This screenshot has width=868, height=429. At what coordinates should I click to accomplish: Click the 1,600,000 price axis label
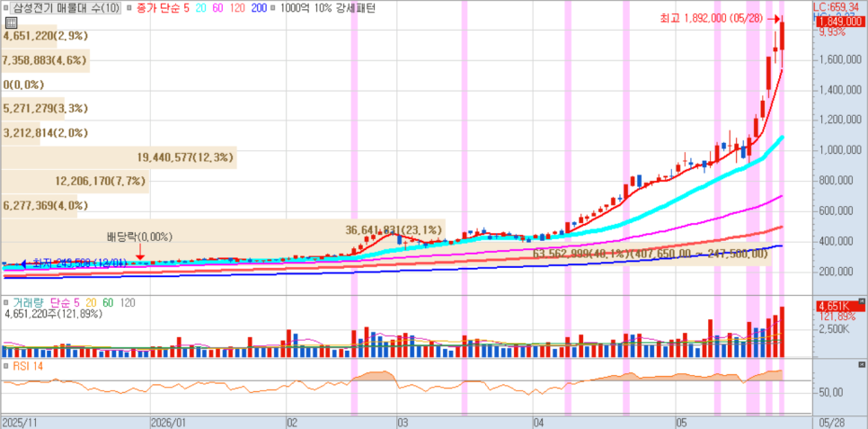pos(841,60)
